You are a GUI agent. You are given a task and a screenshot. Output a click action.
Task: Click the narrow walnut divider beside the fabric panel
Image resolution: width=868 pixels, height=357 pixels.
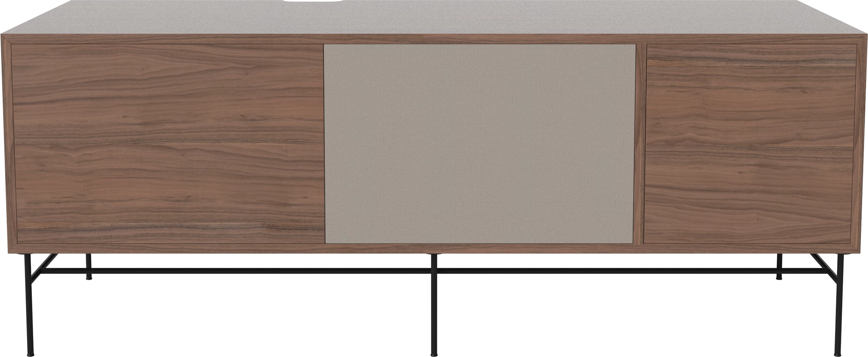pos(640,143)
